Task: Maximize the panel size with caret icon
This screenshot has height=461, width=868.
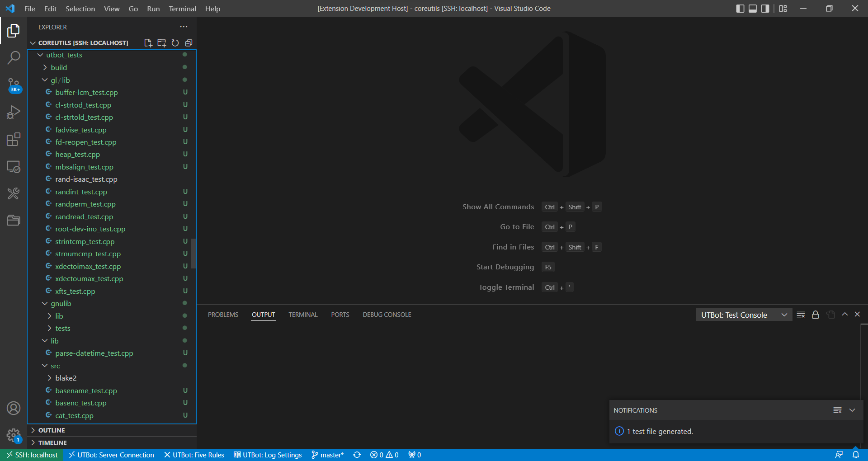Action: click(x=844, y=314)
